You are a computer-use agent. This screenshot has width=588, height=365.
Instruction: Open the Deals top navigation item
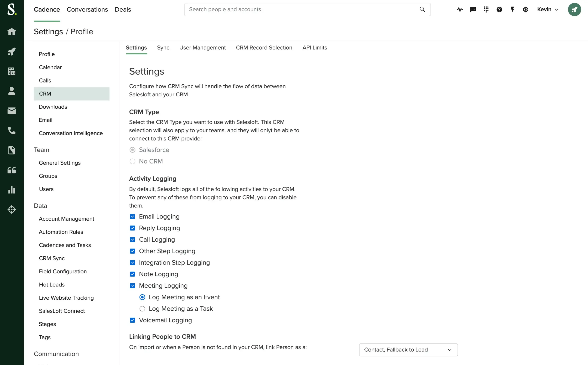click(123, 9)
